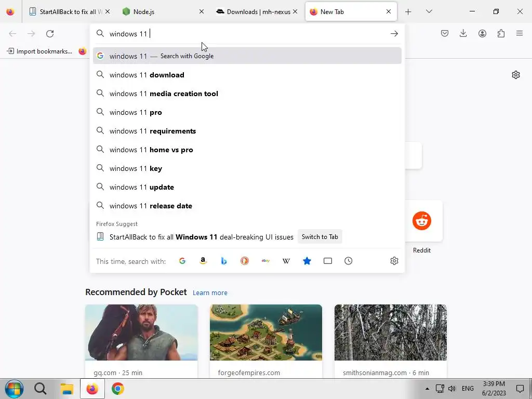The height and width of the screenshot is (399, 532).
Task: Search in History using clock icon
Action: pos(349,261)
